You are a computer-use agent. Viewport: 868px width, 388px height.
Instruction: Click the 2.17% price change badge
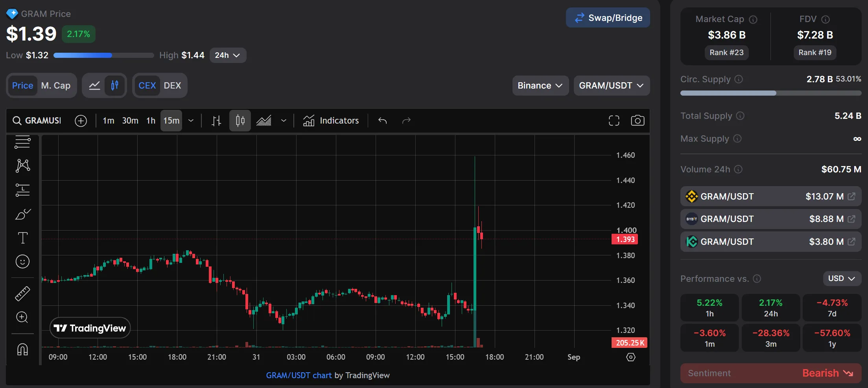click(79, 34)
